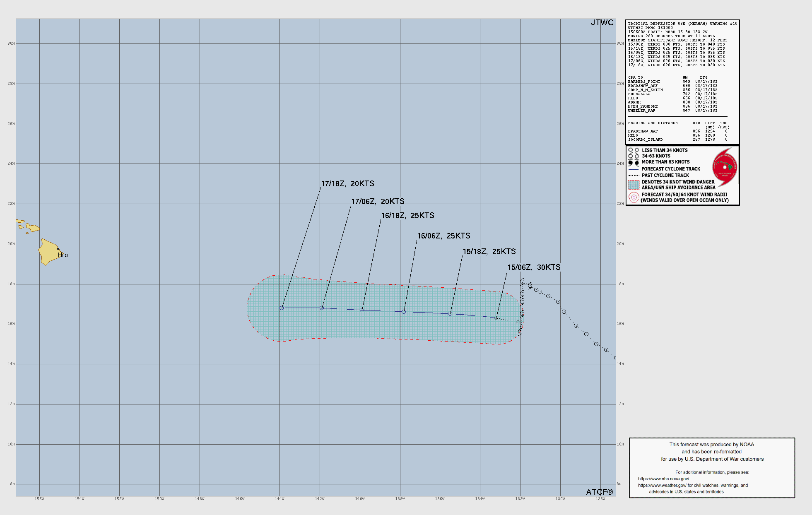Click the 34-63 knots legend symbol

point(634,156)
